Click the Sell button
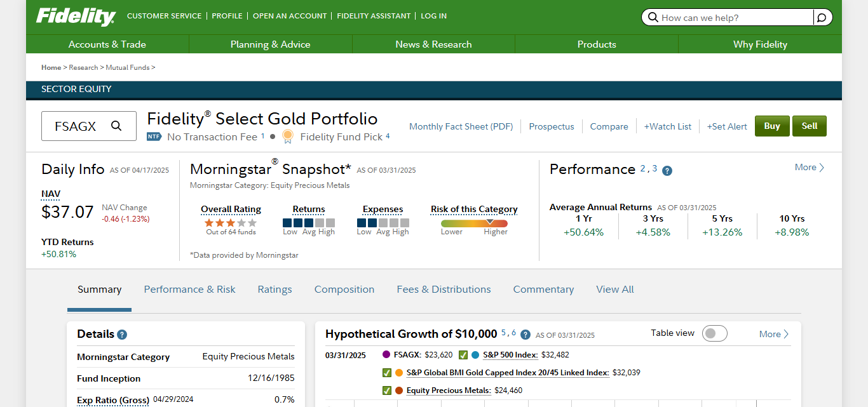Screen dimensions: 868x407 [810, 126]
